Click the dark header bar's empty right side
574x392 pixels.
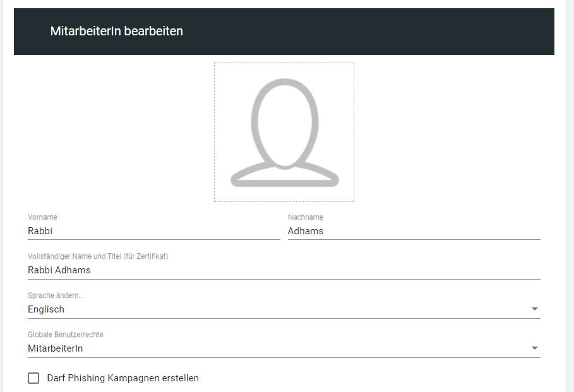[442, 32]
